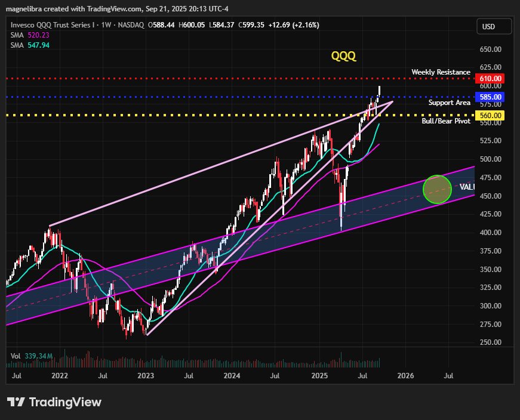Click the yellow QQQ chart annotation
520x420 pixels.
pyautogui.click(x=343, y=55)
